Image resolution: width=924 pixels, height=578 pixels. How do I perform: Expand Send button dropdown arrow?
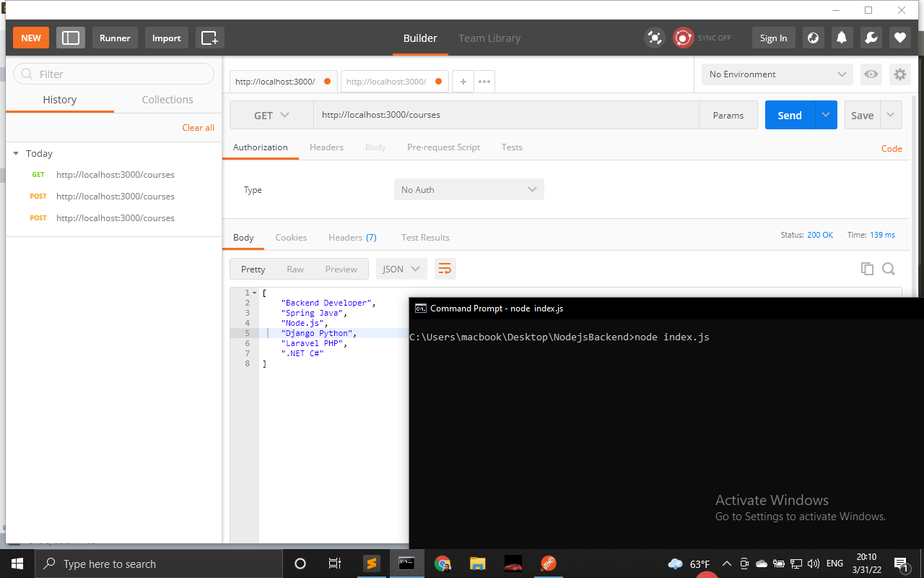[x=826, y=115]
